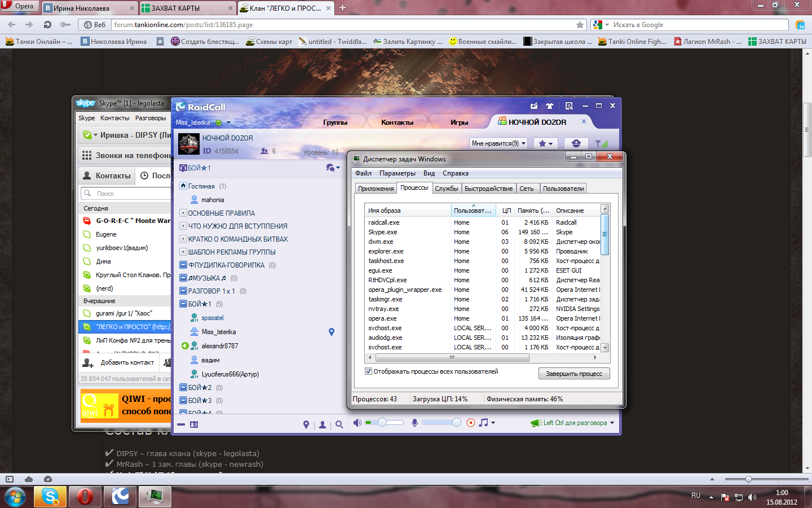Click the RaidCall mini-mode icon in title bar
812x508 pixels.
point(569,106)
